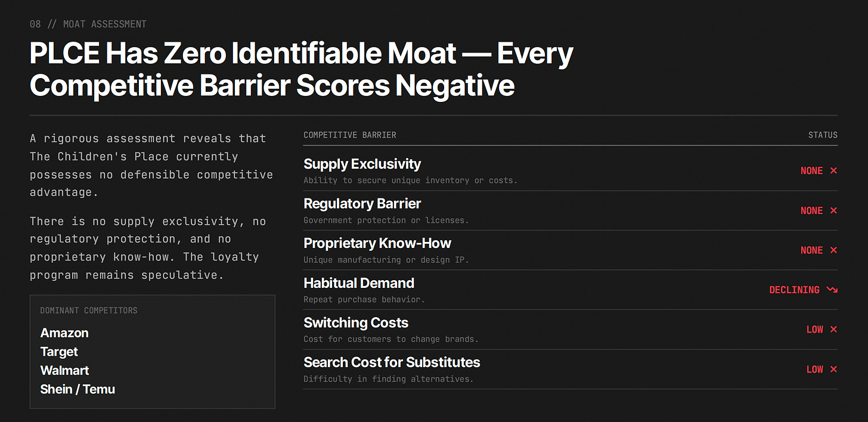The height and width of the screenshot is (422, 868).
Task: Click Shein / Temu competitor entry
Action: [x=77, y=389]
